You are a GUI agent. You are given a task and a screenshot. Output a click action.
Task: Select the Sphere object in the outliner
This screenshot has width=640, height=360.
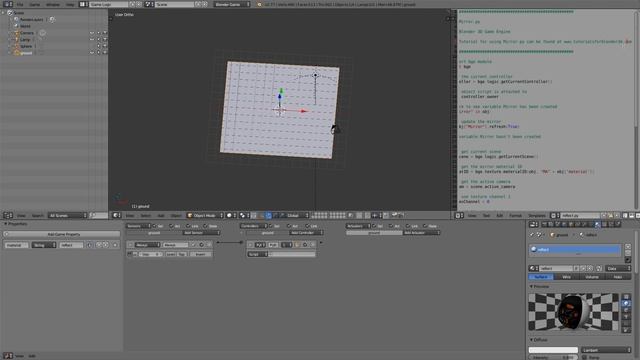(x=26, y=46)
